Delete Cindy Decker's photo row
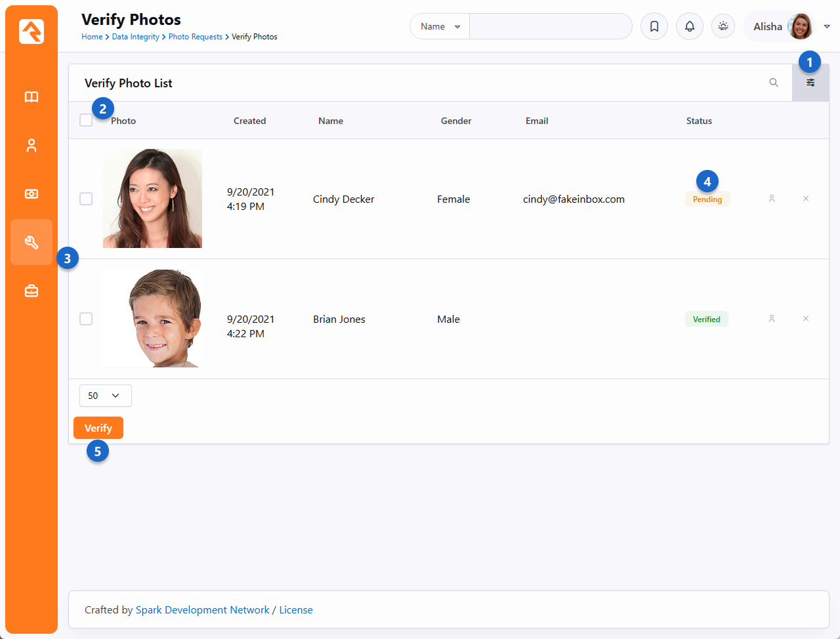Viewport: 840px width, 639px height. [806, 199]
